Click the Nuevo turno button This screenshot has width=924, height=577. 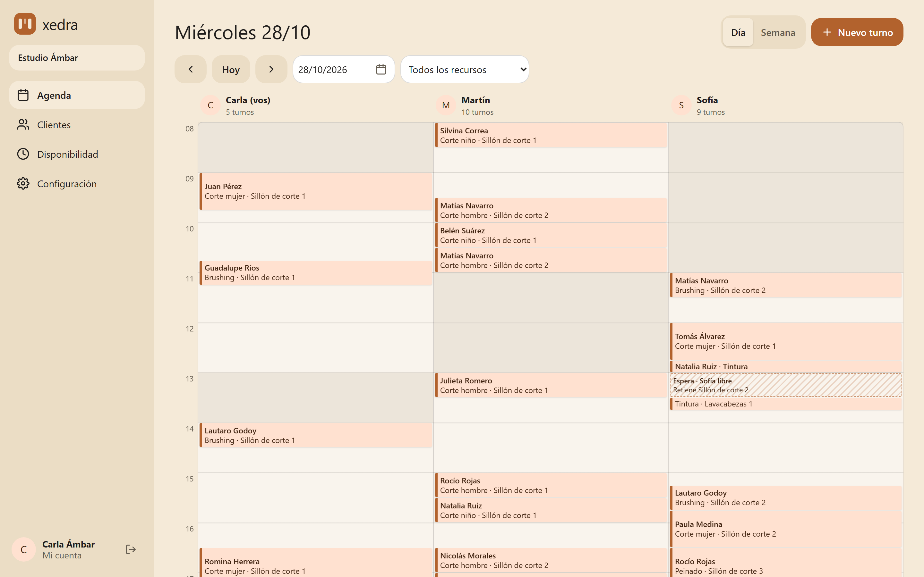[857, 32]
